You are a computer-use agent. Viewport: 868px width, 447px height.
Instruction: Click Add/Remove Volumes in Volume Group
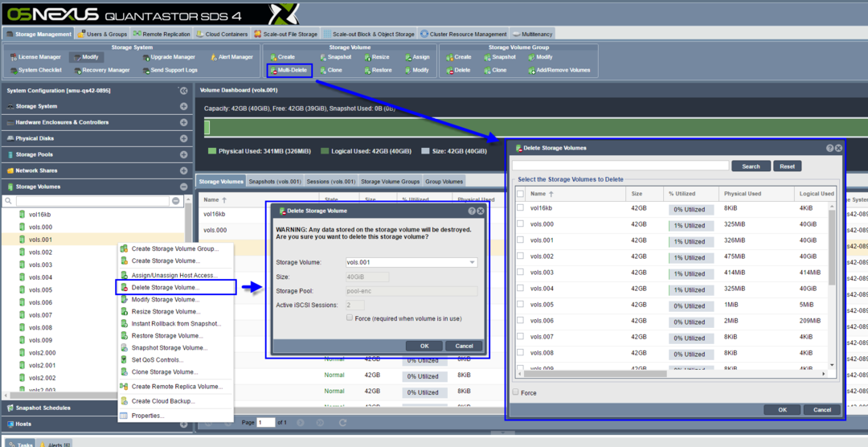559,70
